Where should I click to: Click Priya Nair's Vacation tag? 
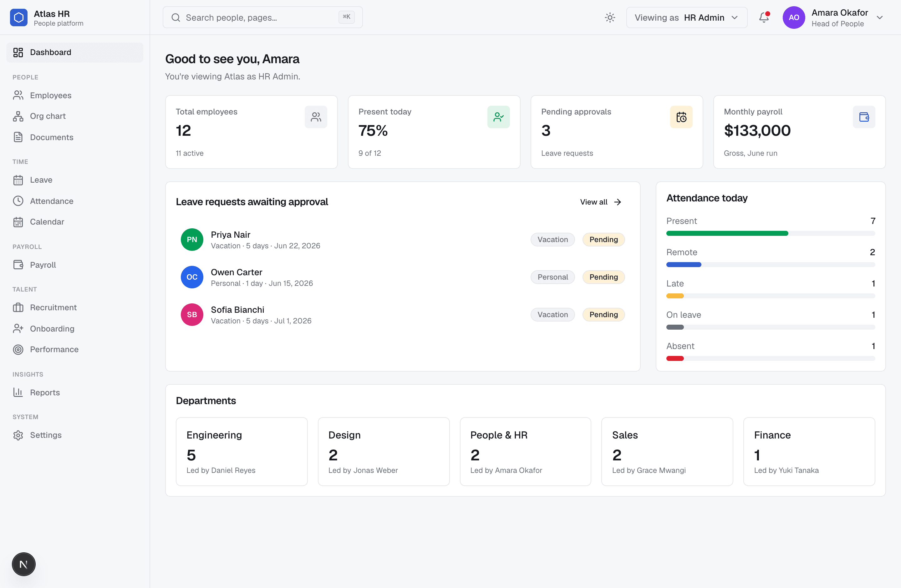click(x=553, y=240)
